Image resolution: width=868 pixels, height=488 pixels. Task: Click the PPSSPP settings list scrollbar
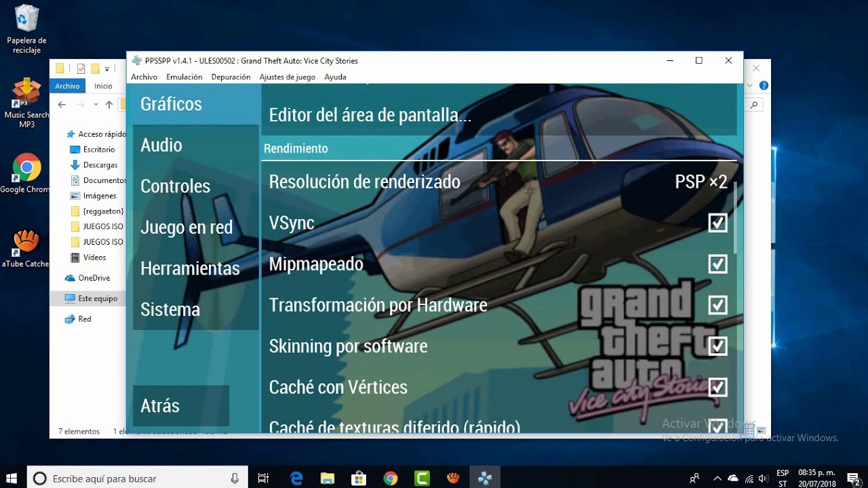(735, 217)
